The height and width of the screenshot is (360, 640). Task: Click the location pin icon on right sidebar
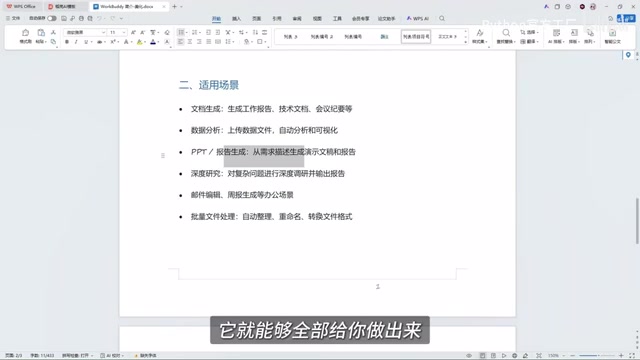point(628,55)
